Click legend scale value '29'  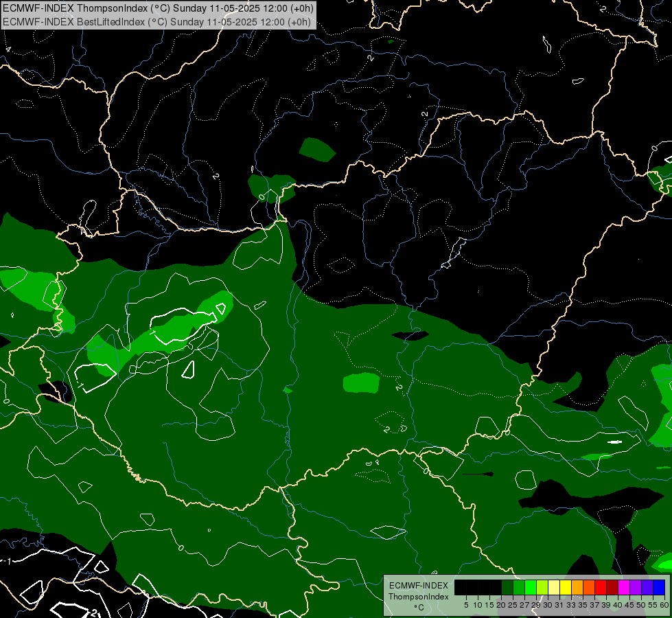pos(536,605)
